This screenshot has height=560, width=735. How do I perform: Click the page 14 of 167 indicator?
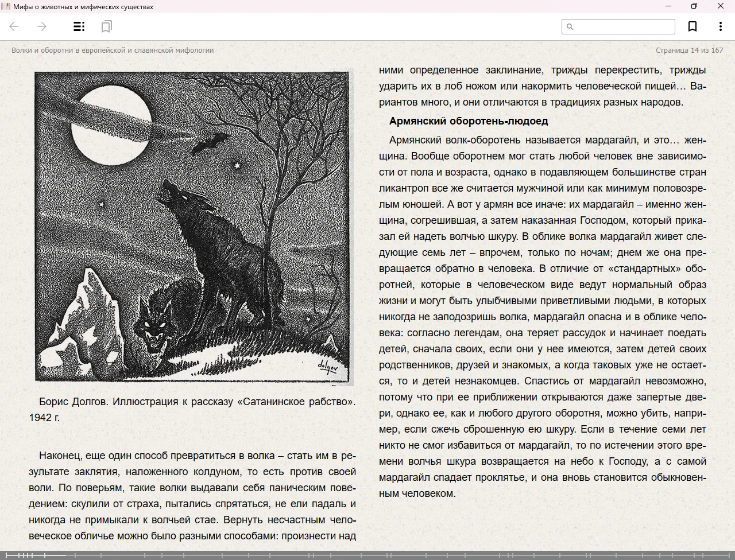click(x=689, y=50)
